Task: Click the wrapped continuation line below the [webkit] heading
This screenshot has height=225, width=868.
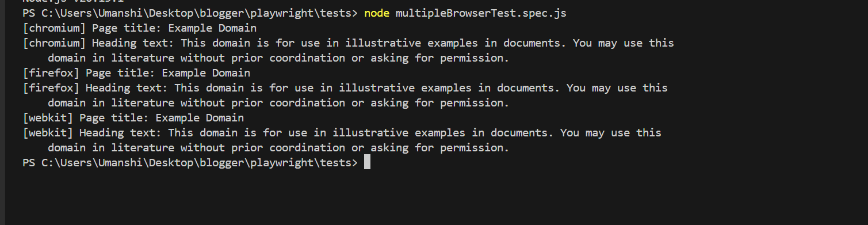Action: [278, 147]
